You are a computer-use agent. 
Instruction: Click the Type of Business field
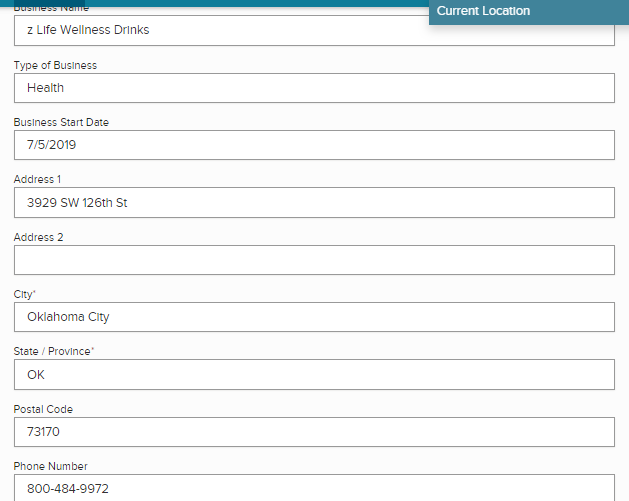click(x=314, y=88)
